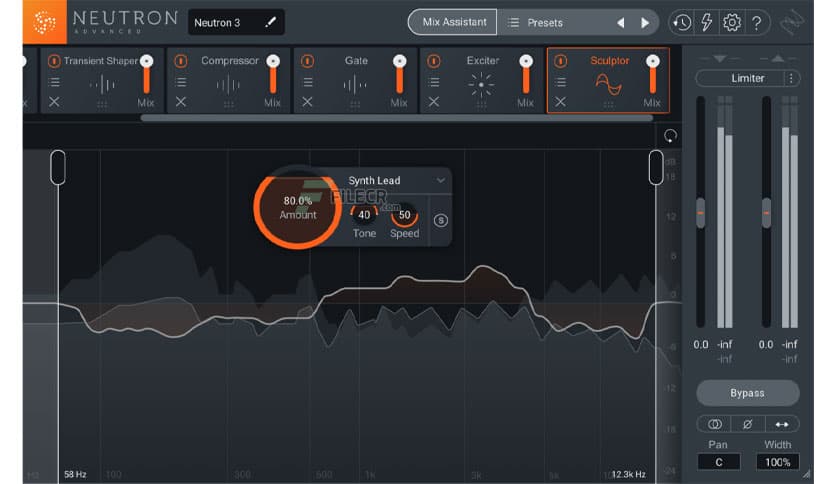
Task: Select the Sculptor module tab
Action: tap(608, 80)
